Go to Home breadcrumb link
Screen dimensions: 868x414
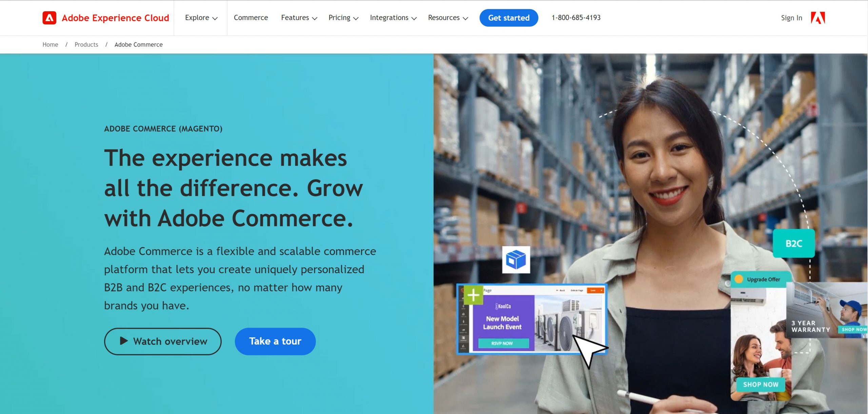click(50, 44)
